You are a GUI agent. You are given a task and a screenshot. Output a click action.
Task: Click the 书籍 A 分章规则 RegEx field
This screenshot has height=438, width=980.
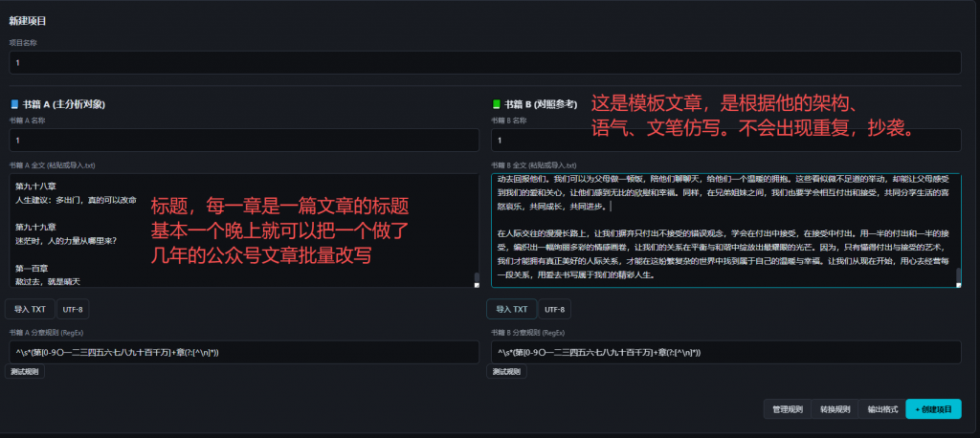click(x=243, y=352)
